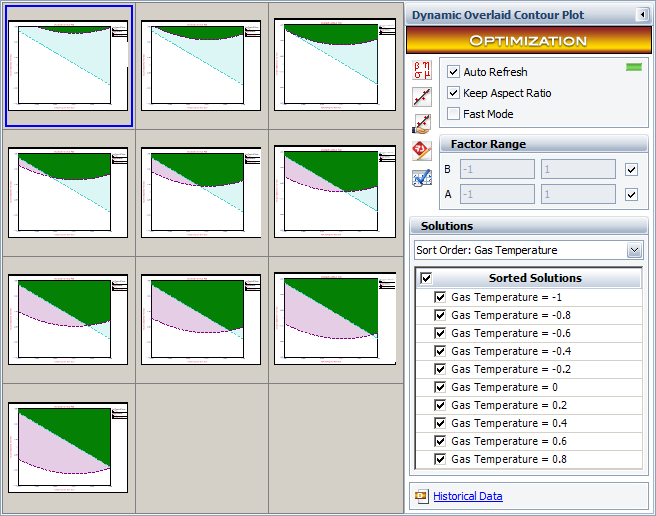Uncheck the Gas Temperature = 0 solution

click(440, 387)
